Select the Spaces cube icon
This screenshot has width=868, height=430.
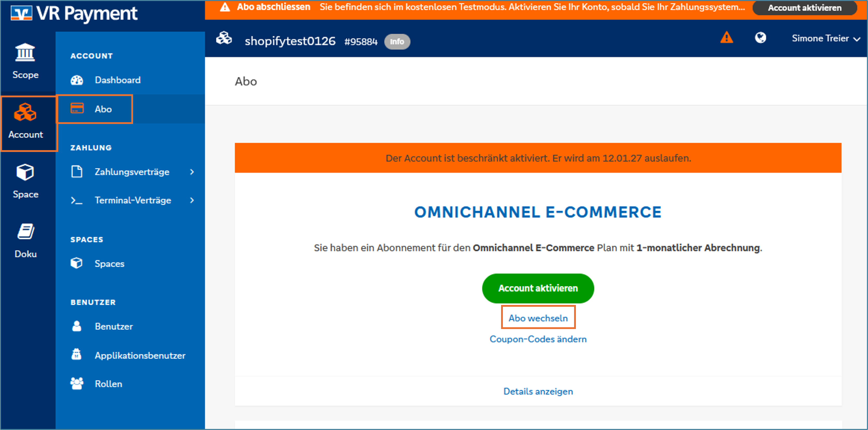click(x=77, y=263)
